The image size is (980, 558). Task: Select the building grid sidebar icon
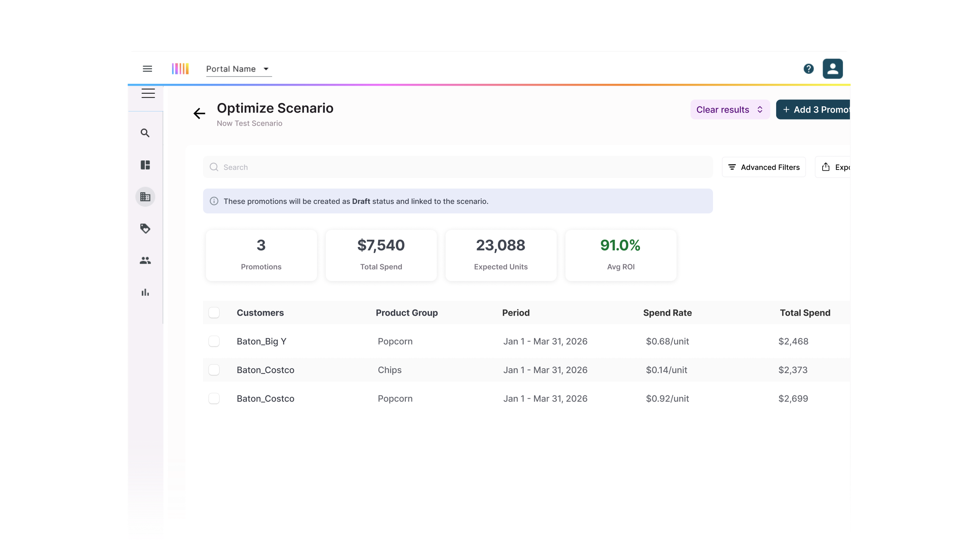click(x=145, y=197)
